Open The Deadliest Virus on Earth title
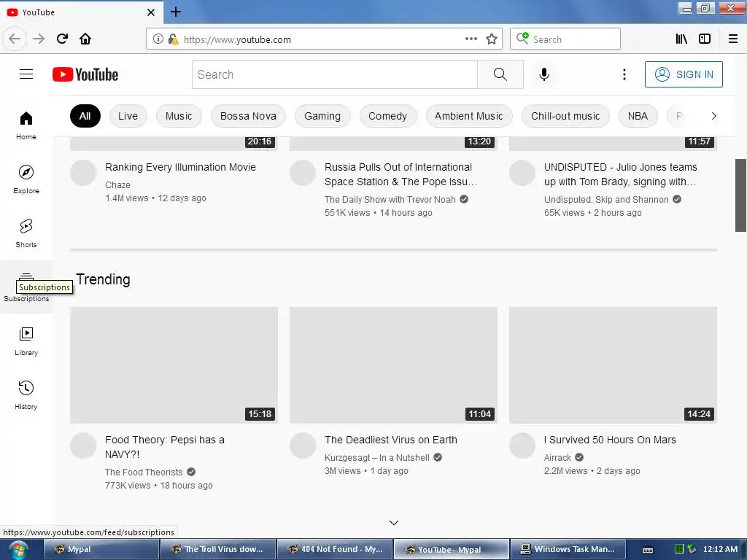 391,440
